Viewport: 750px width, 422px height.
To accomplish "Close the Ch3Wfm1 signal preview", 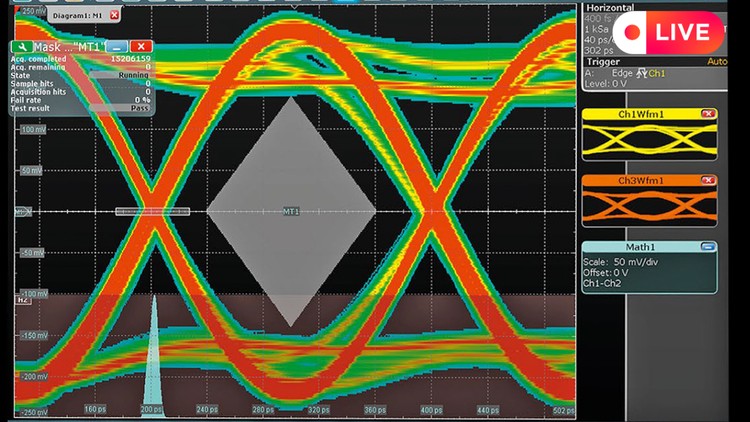I will (x=708, y=180).
